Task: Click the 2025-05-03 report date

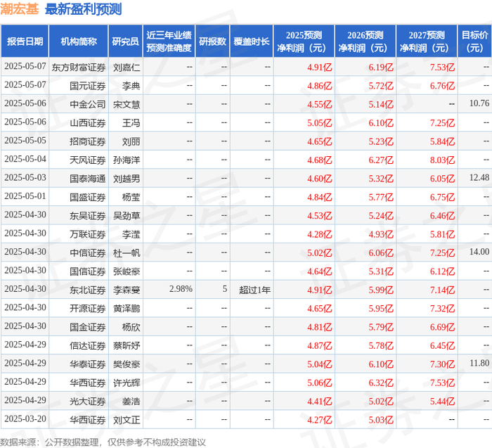Action: pos(25,177)
